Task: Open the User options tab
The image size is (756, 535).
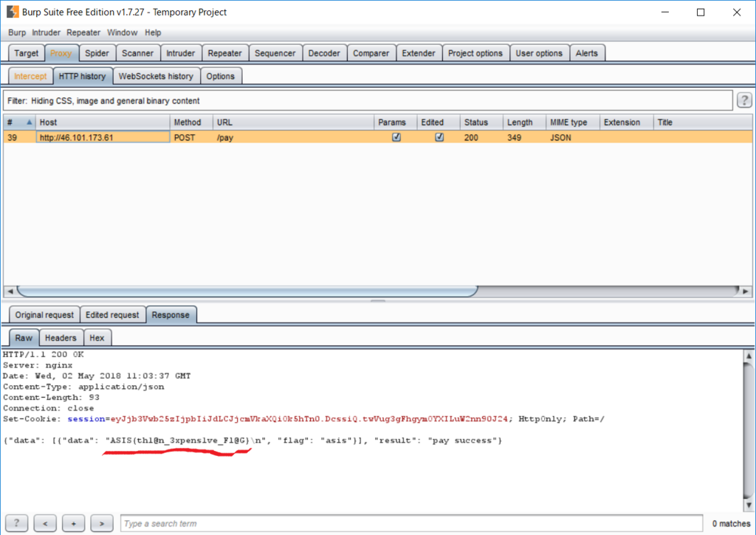Action: point(539,53)
